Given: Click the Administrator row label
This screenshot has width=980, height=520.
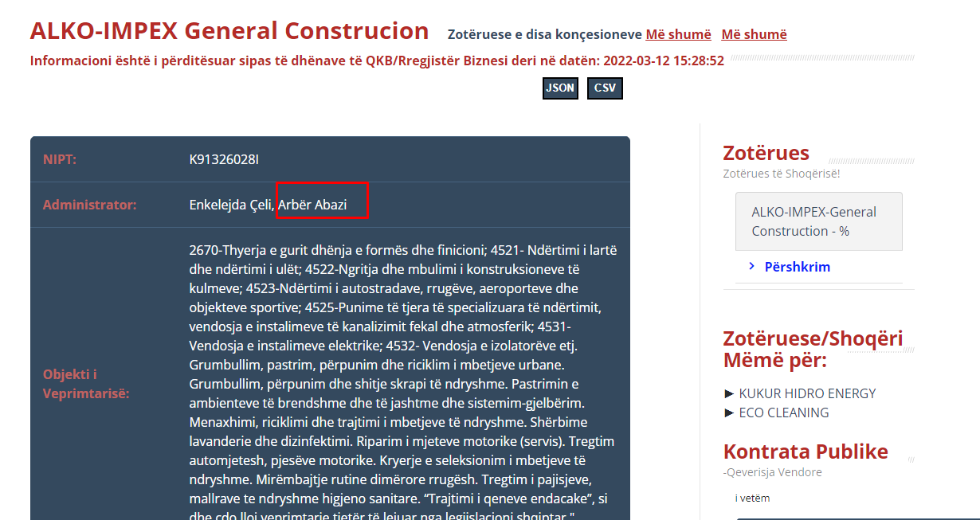Looking at the screenshot, I should click(90, 205).
